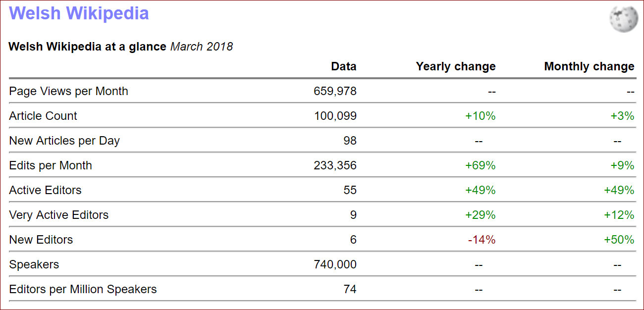Select the "Editors per Million Speakers" row label
644x310 pixels.
point(83,289)
